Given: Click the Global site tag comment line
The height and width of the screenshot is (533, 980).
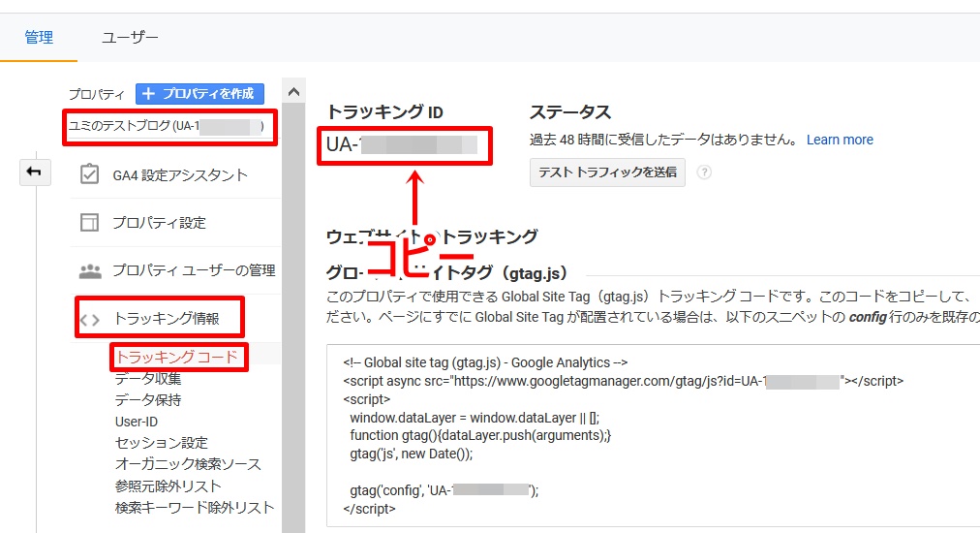Looking at the screenshot, I should click(x=485, y=362).
